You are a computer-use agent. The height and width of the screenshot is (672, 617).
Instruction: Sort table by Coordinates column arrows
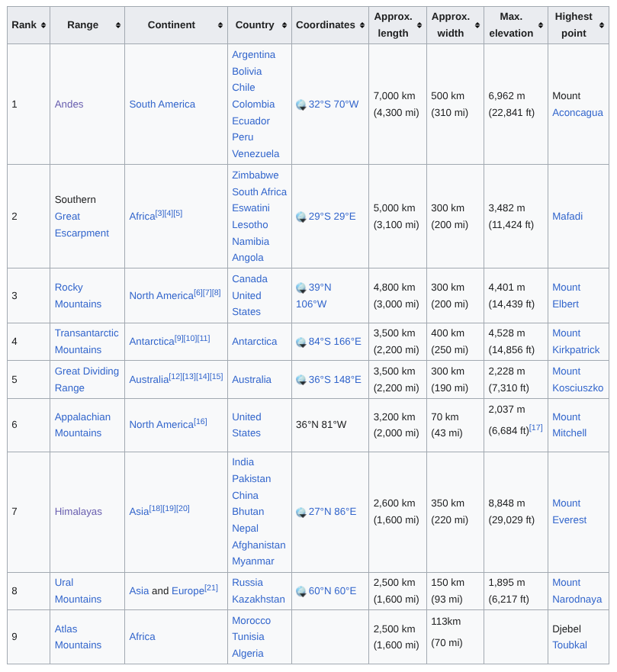(x=362, y=25)
